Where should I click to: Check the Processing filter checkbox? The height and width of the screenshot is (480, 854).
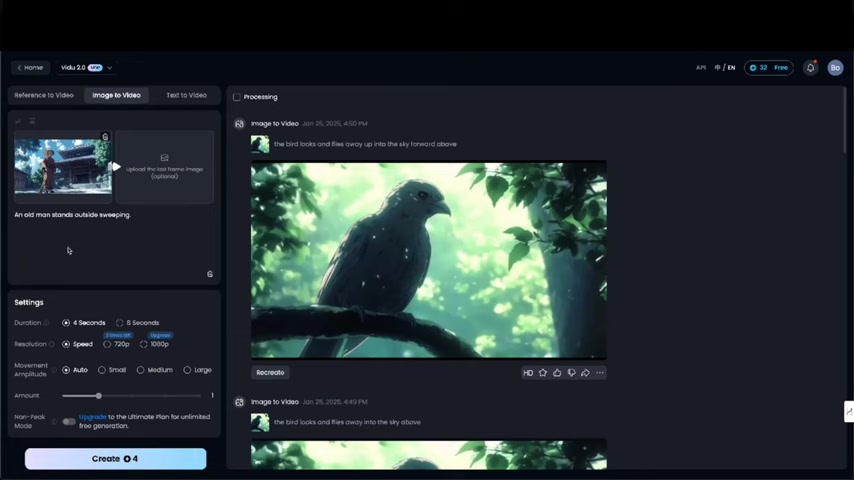pyautogui.click(x=237, y=97)
